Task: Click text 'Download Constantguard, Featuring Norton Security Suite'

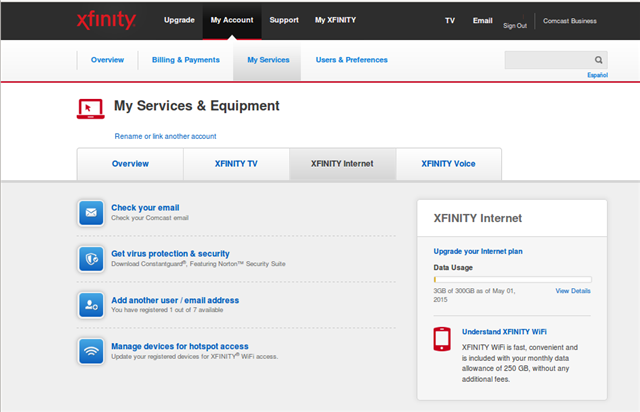Action: pos(198,264)
